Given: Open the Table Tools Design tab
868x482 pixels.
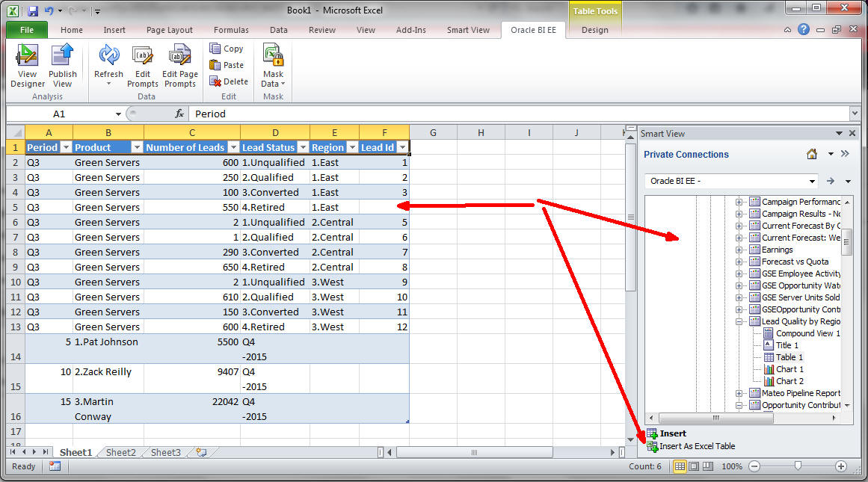Looking at the screenshot, I should coord(594,30).
